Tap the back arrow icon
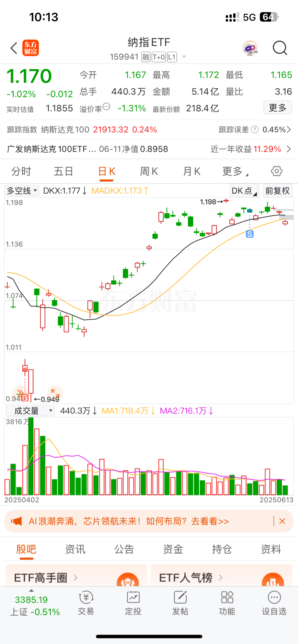The image size is (298, 644). tap(14, 48)
